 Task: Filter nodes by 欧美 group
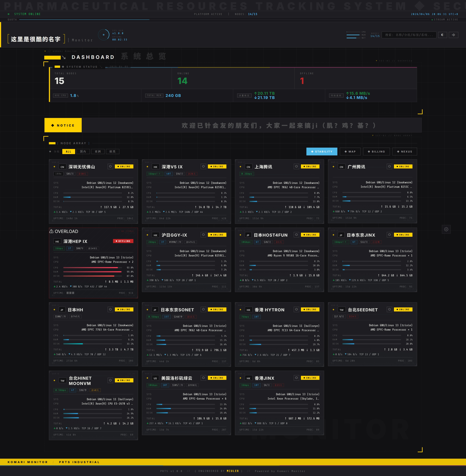[113, 151]
